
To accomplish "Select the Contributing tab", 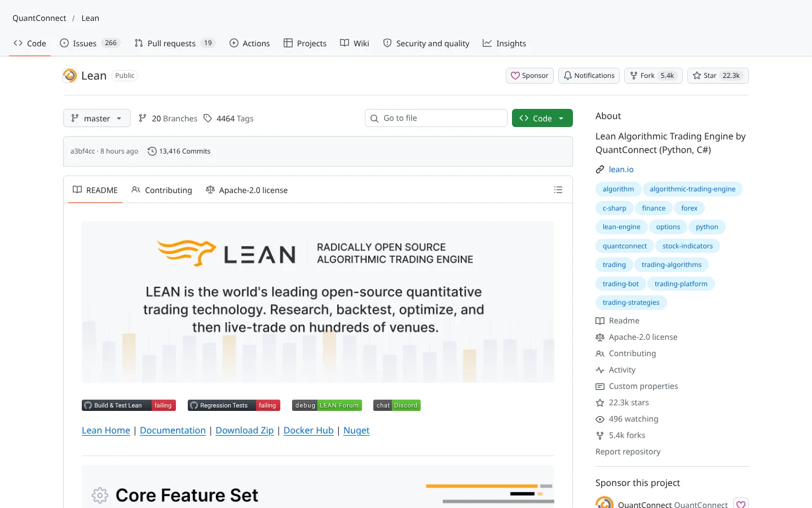I will coord(162,190).
